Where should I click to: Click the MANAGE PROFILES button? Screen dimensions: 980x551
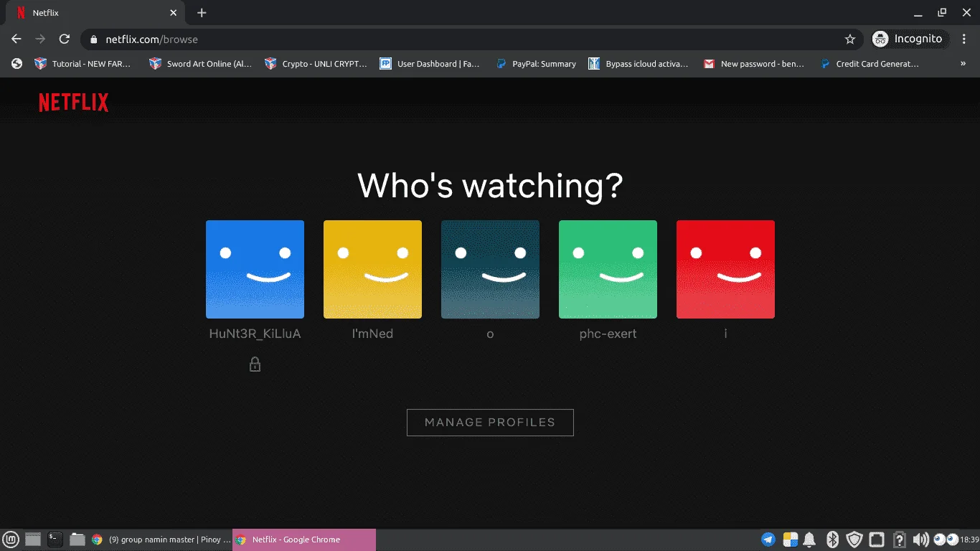click(490, 423)
